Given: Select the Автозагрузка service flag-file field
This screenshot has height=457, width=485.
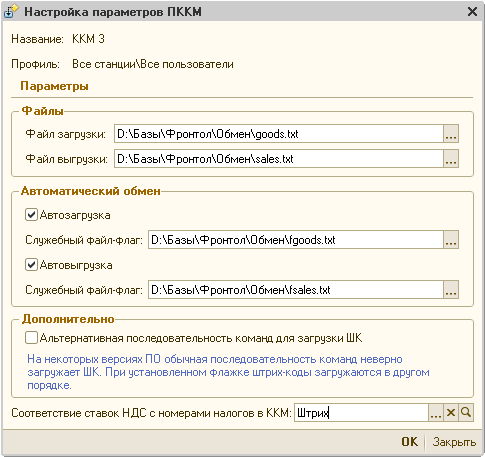Looking at the screenshot, I should click(296, 240).
